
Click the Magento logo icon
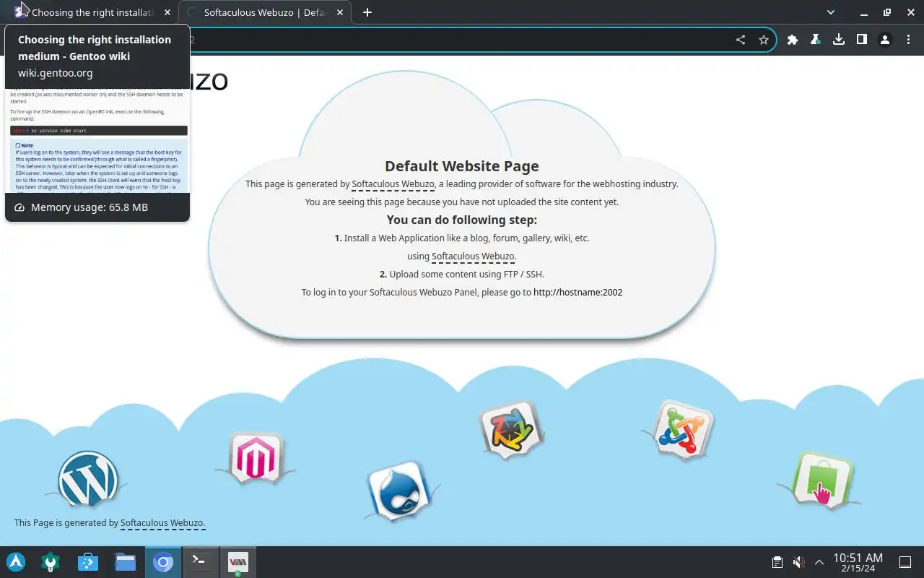pyautogui.click(x=256, y=457)
